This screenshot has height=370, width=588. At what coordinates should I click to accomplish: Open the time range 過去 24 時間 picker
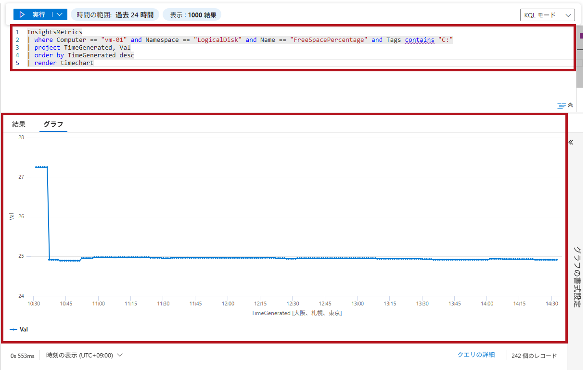115,15
